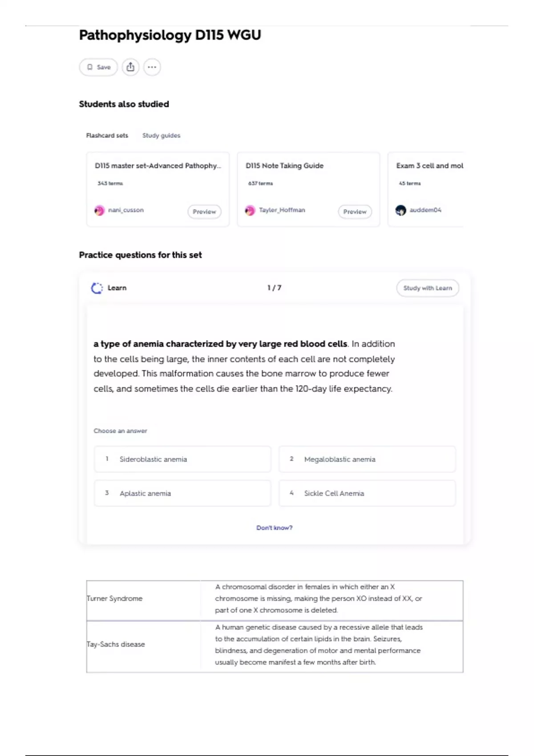Click the Learn circular icon

(x=97, y=288)
